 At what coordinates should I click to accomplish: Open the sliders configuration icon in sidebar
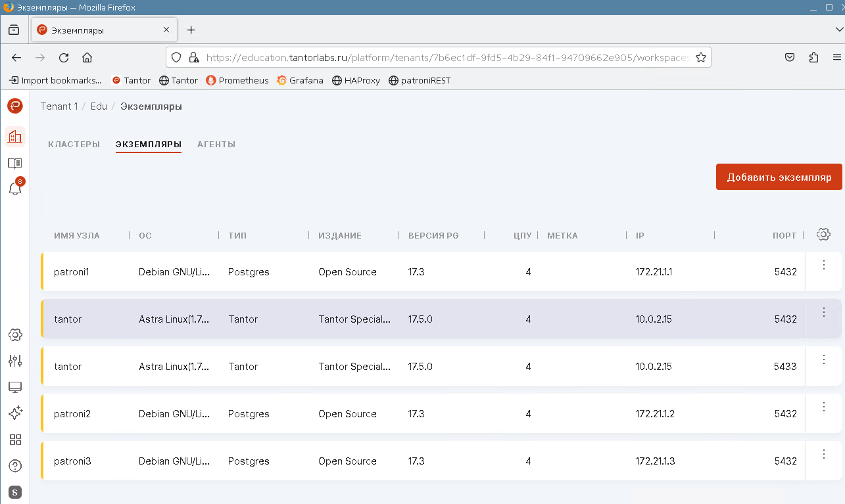[15, 361]
